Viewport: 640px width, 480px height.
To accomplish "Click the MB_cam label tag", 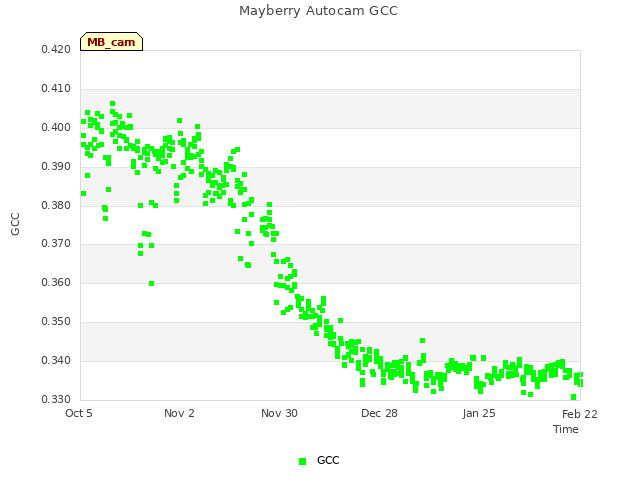I will tap(111, 42).
